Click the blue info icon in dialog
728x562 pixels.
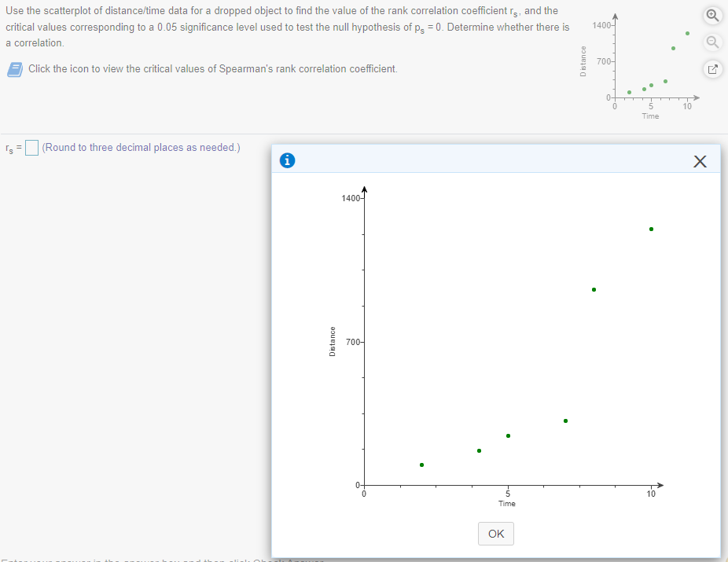tap(288, 160)
